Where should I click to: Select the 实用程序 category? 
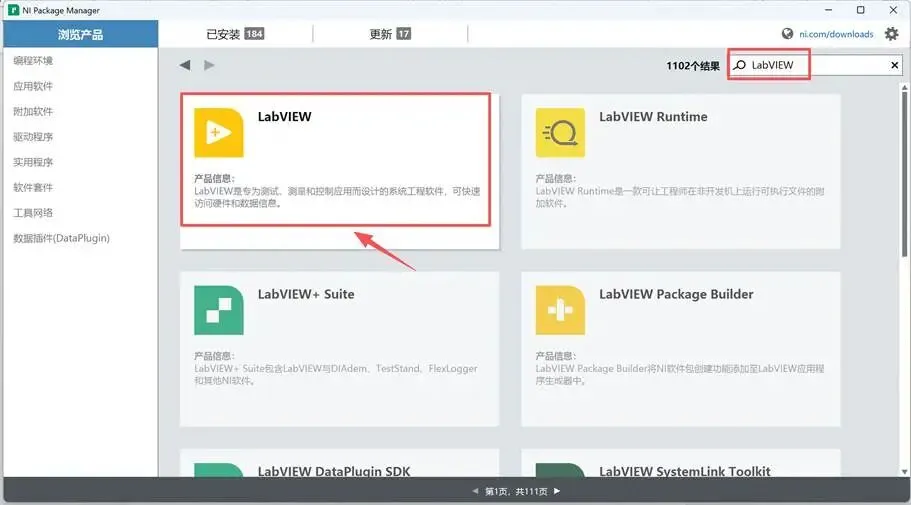[x=33, y=162]
